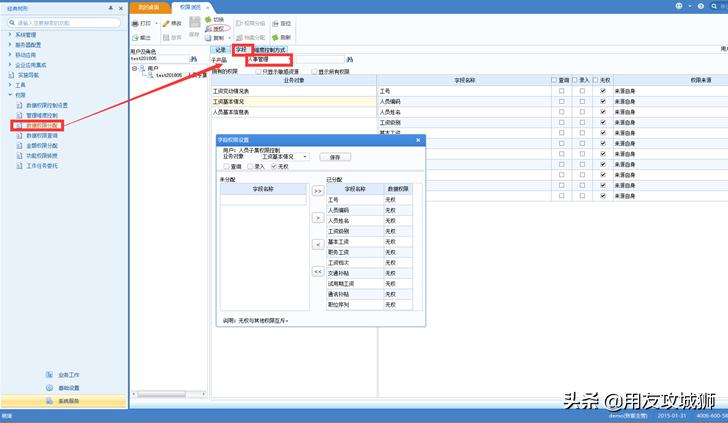Expand the 服务器配置 tree node
The width and height of the screenshot is (728, 423).
10,45
